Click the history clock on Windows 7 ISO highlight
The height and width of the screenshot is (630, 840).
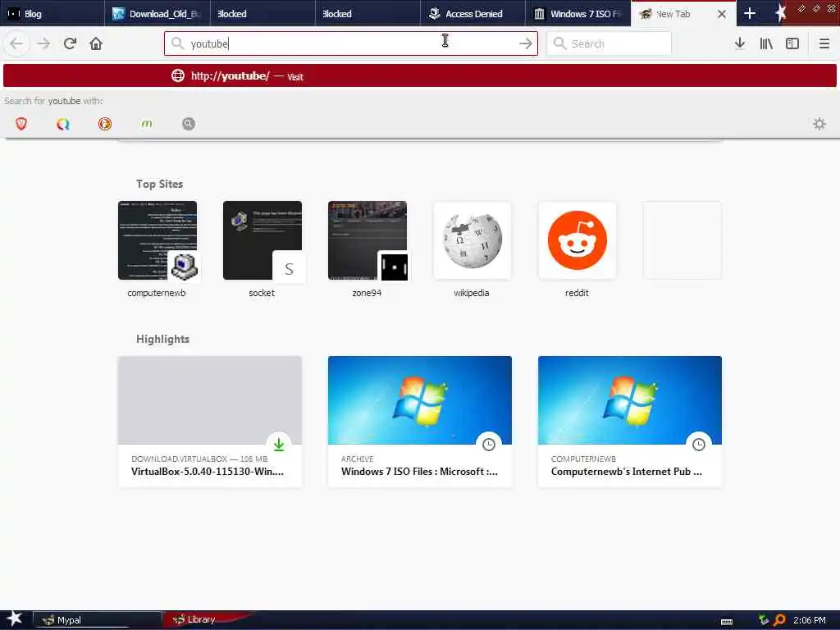tap(489, 444)
